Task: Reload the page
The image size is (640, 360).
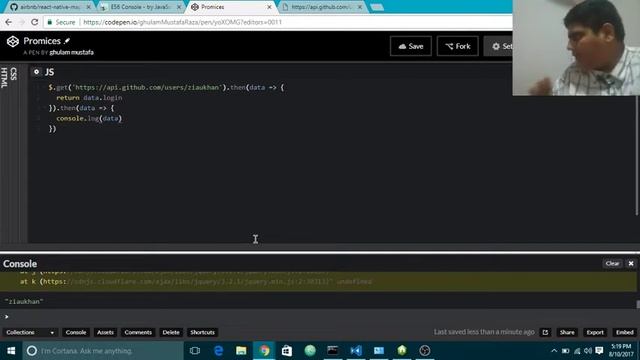Action: (x=35, y=22)
